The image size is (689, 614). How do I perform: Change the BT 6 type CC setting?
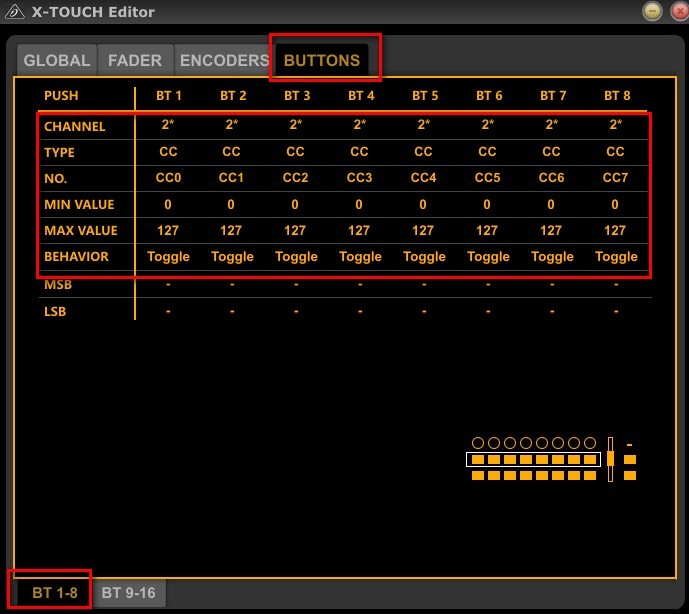pos(487,152)
